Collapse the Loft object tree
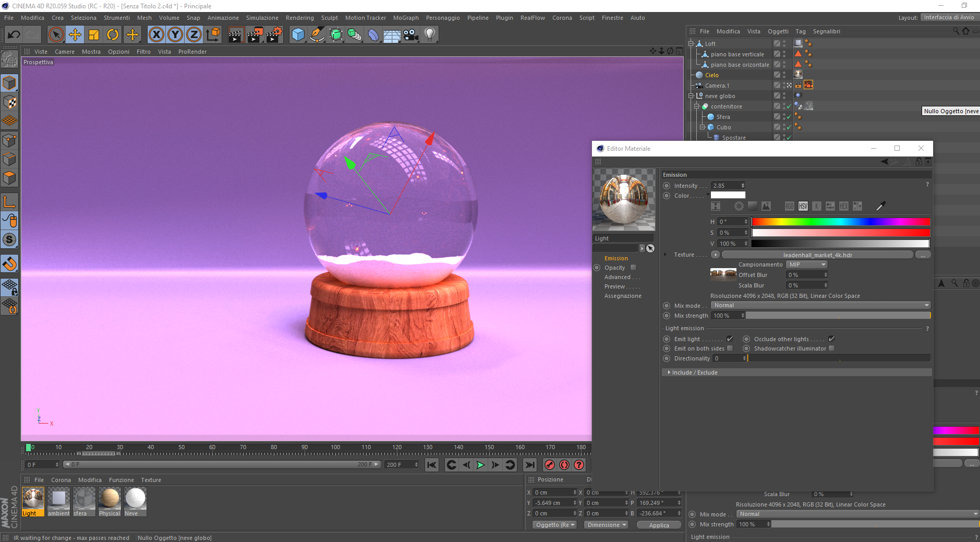Screen dimensions: 980x542 point(691,44)
